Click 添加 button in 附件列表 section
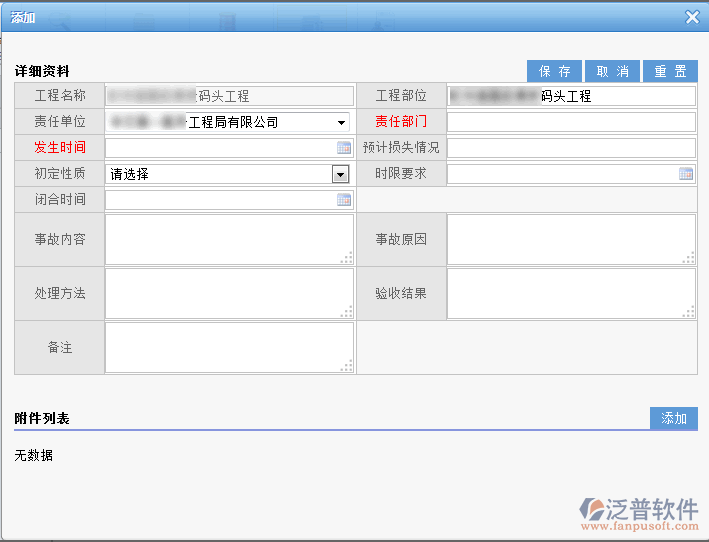The image size is (709, 542). (x=673, y=419)
